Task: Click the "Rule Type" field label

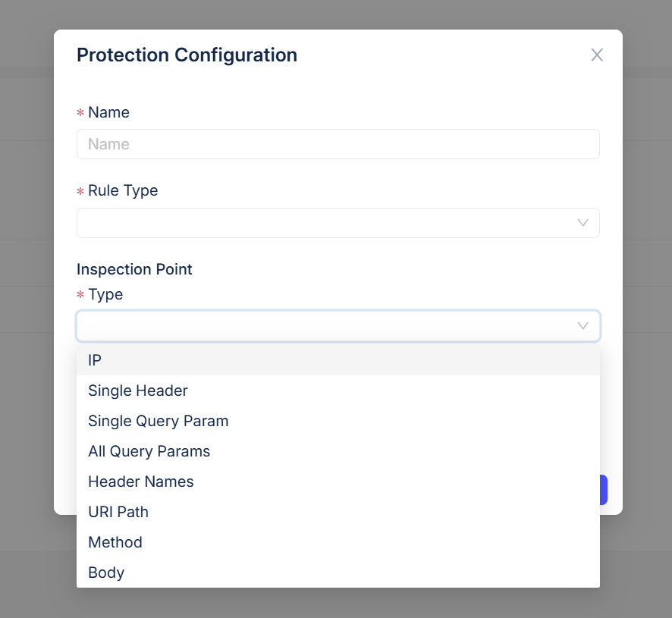Action: click(x=123, y=190)
